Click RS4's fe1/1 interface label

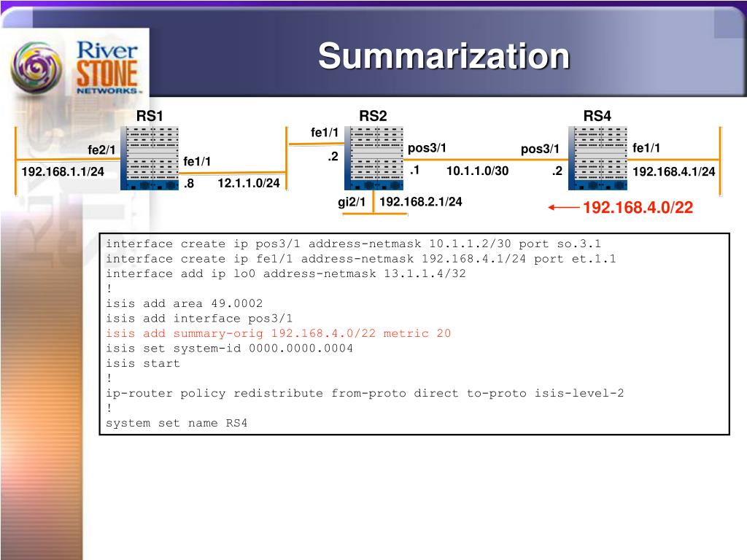click(x=646, y=147)
